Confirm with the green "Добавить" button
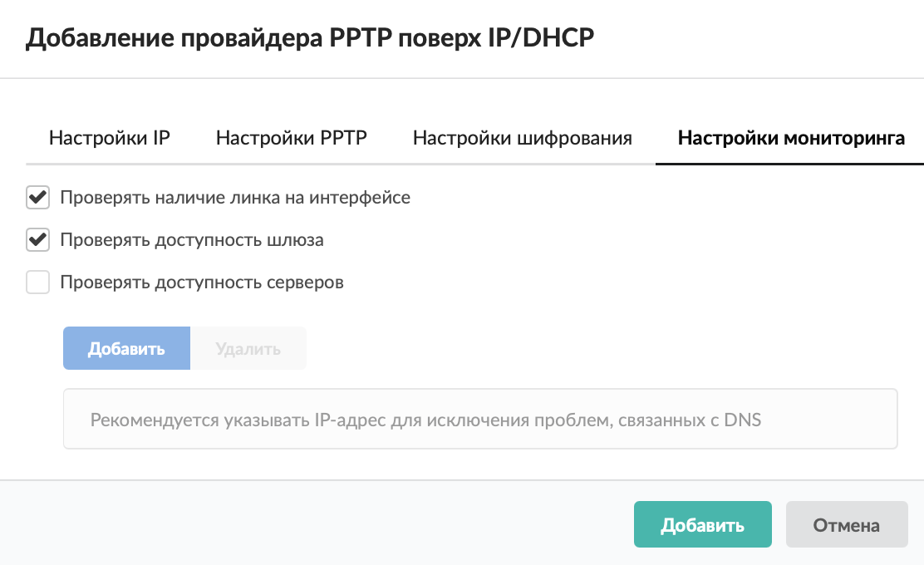 click(x=702, y=525)
